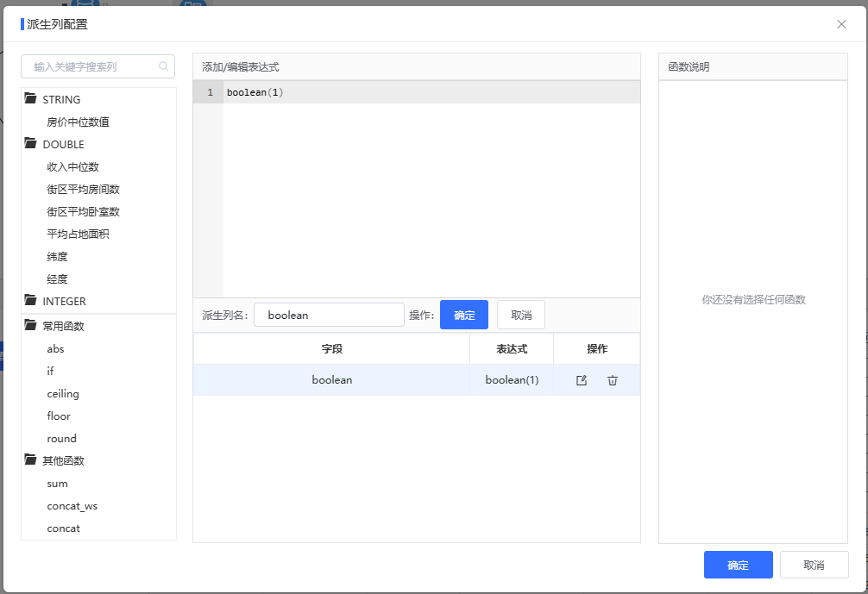Select the 收入中位数 column
This screenshot has width=868, height=594.
click(73, 166)
